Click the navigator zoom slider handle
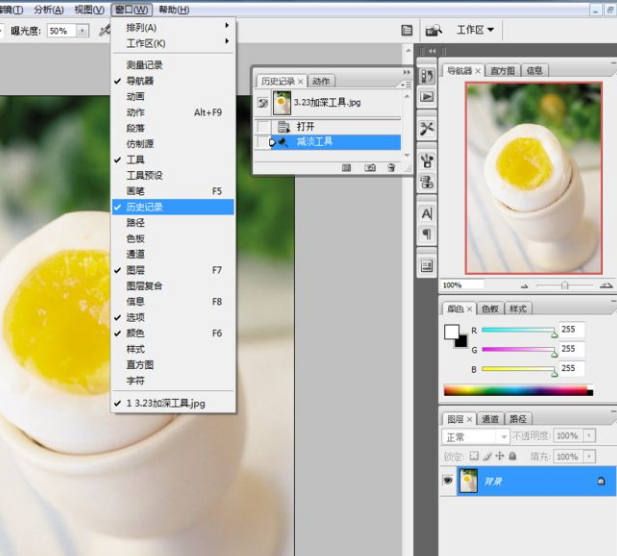 [565, 285]
